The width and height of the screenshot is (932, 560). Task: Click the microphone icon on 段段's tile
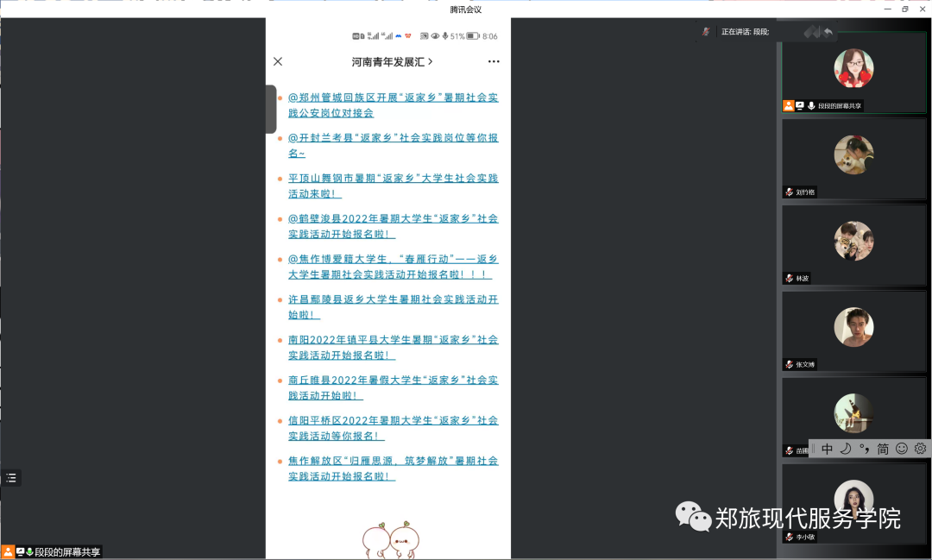[811, 105]
